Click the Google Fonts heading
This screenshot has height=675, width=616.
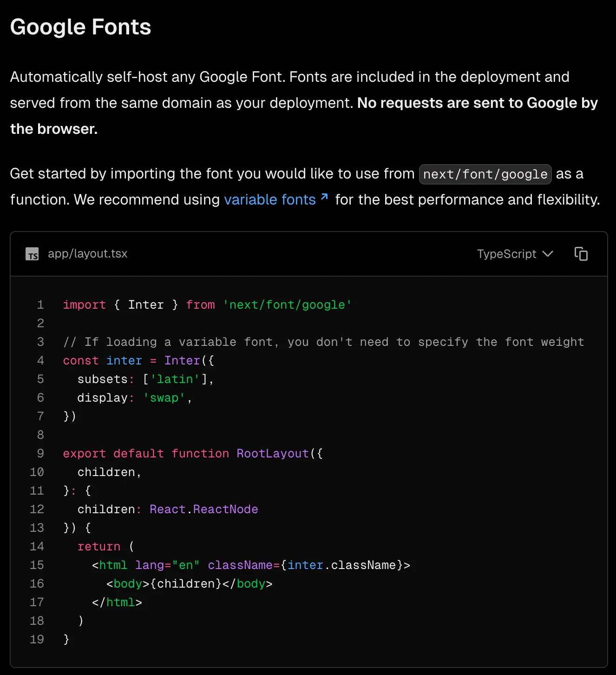pos(81,27)
